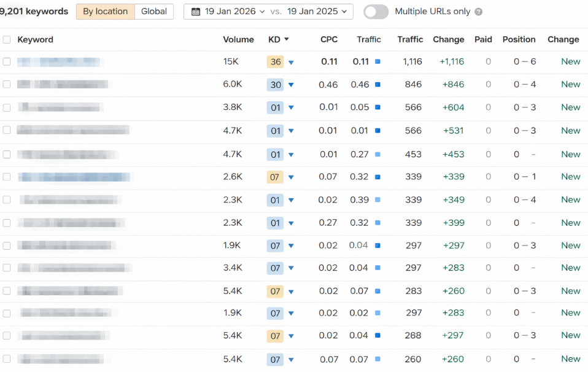
Task: Switch to the By location tab
Action: [x=106, y=12]
